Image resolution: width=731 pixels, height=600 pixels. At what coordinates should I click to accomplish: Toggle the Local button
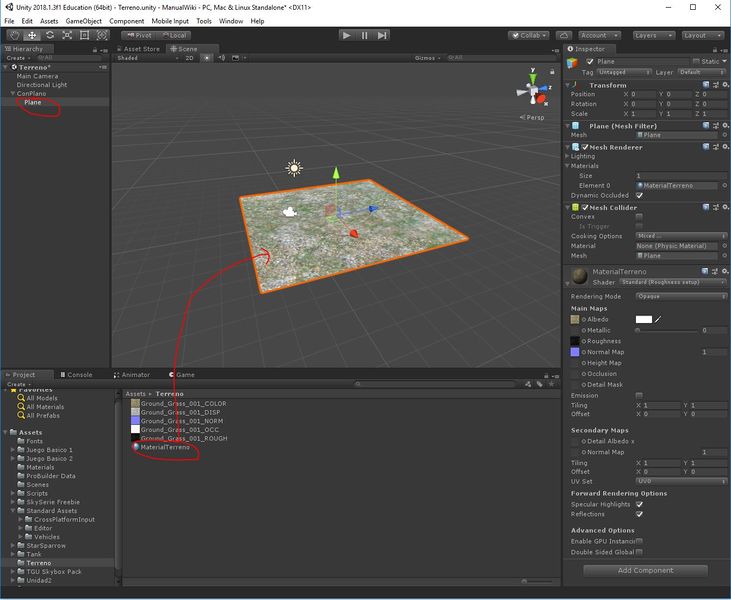[x=173, y=35]
